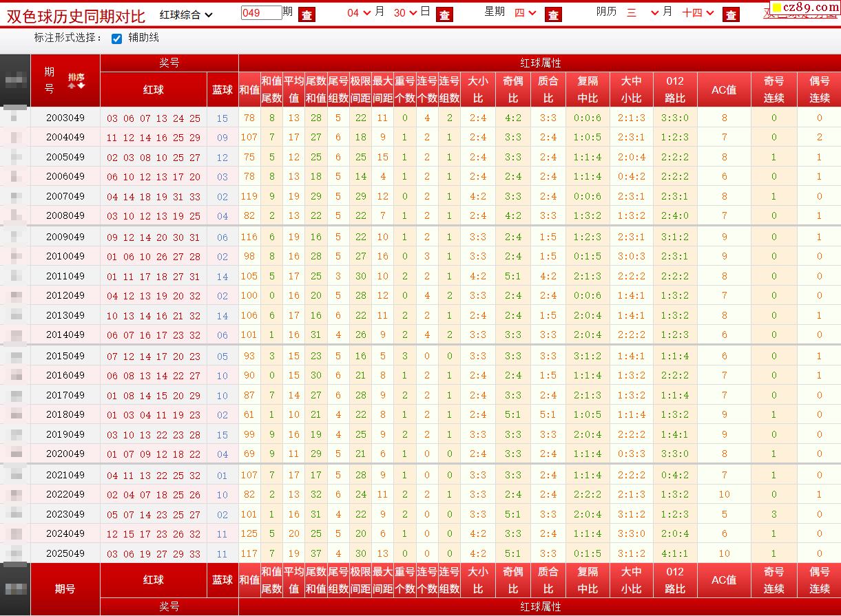Select the 2025049 period row cell
This screenshot has width=841, height=616.
(x=65, y=553)
